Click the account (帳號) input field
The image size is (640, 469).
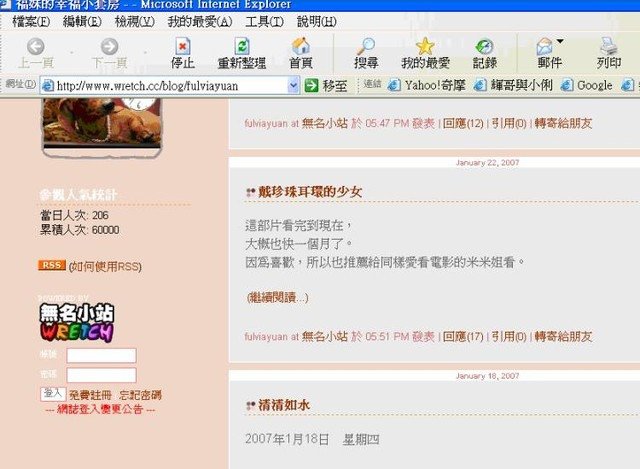tap(101, 356)
